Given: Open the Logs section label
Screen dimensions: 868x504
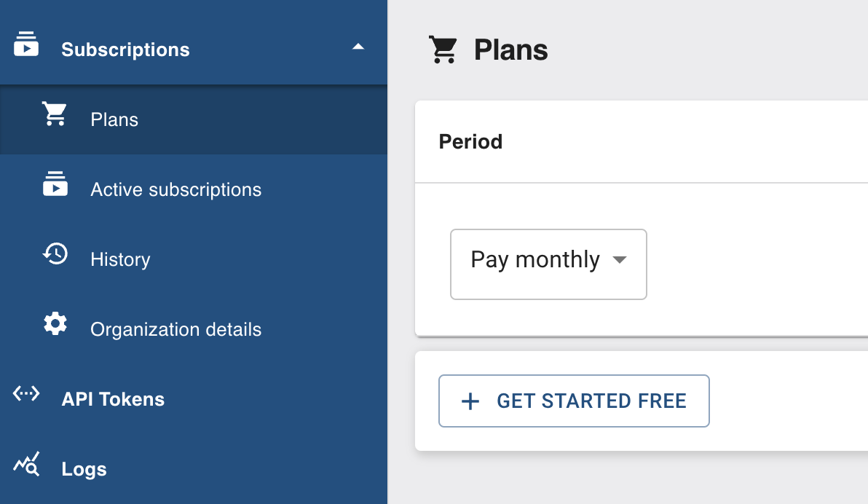Looking at the screenshot, I should pyautogui.click(x=84, y=469).
